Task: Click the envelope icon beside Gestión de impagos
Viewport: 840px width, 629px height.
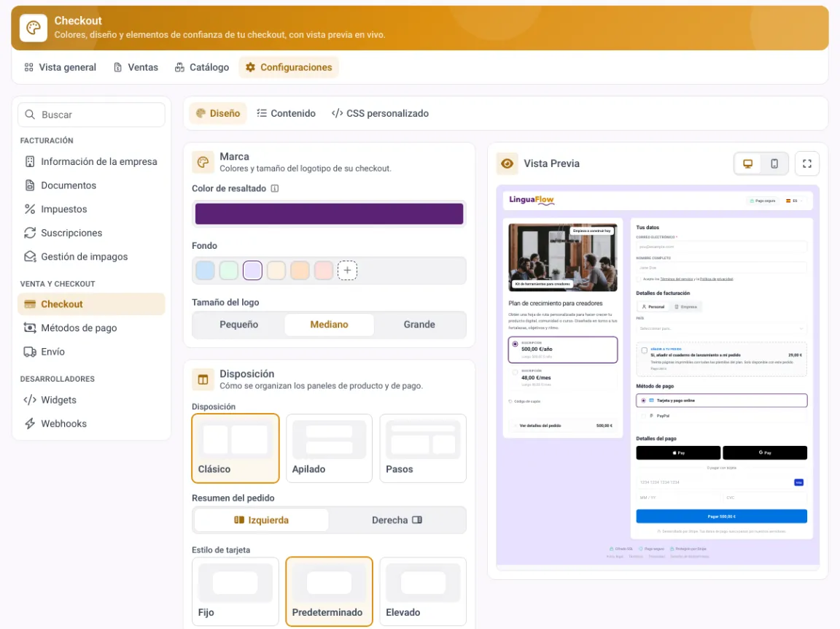Action: 30,256
